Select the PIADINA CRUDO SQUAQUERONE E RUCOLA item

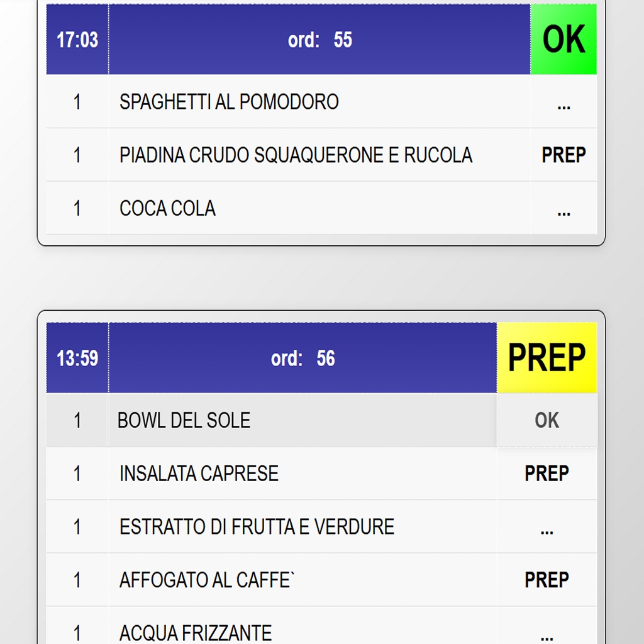pos(296,155)
